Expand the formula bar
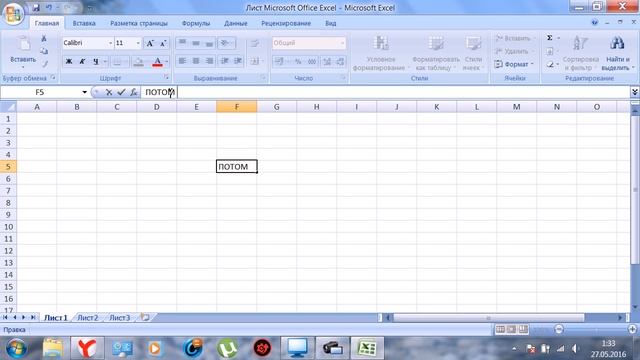Viewport: 640px width, 360px height. point(635,92)
